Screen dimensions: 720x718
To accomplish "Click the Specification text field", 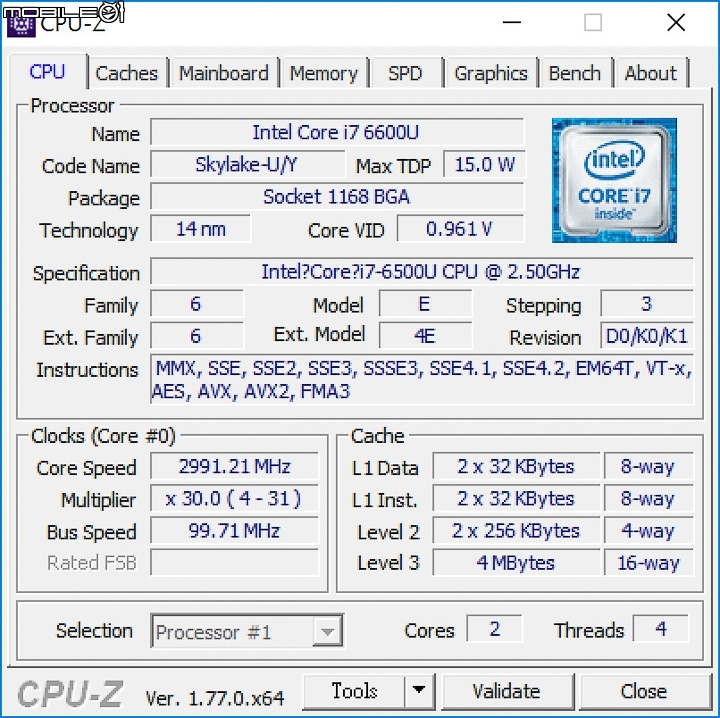I will tap(422, 272).
